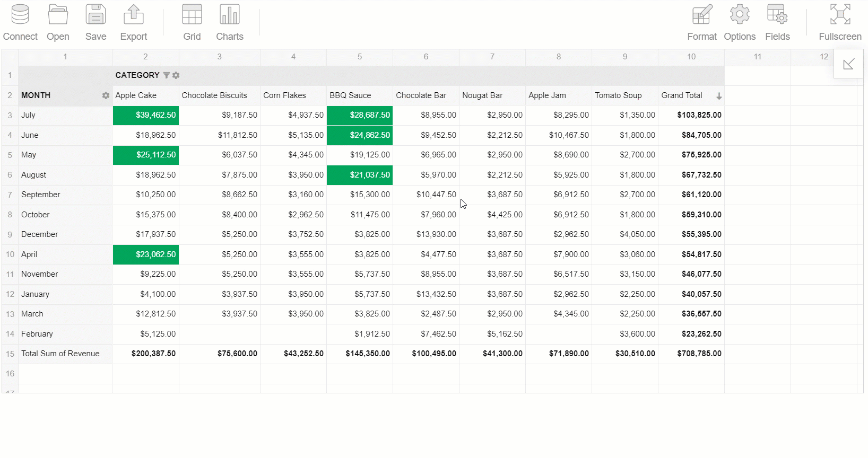Screen dimensions: 868x458
Task: Select the February row header
Action: point(65,334)
